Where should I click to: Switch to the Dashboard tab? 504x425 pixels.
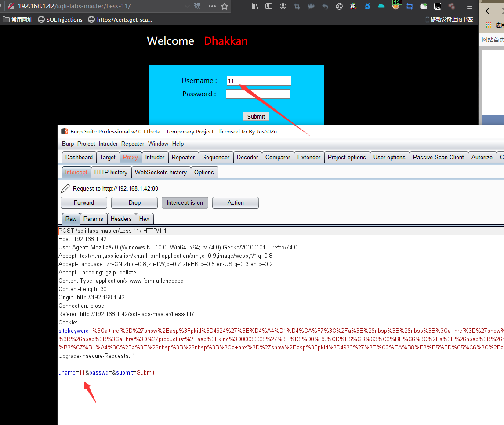coord(79,158)
